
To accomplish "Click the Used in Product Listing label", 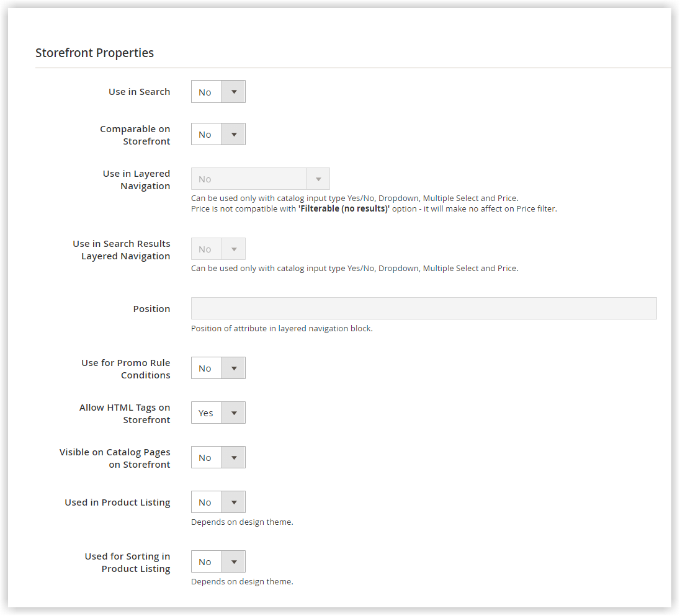I will [x=117, y=502].
